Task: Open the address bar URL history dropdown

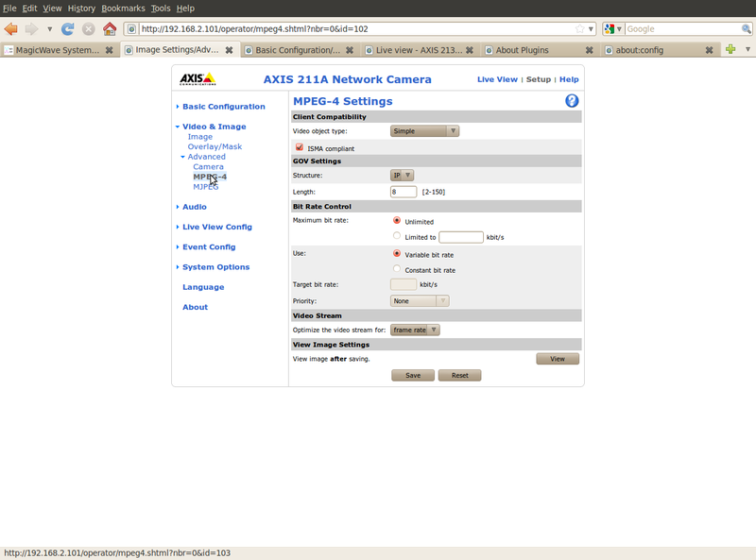Action: (x=591, y=29)
